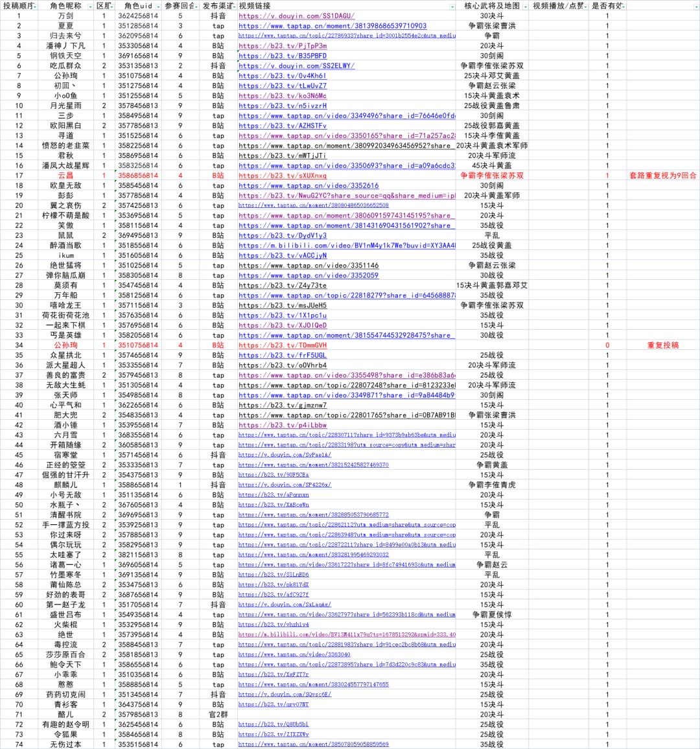Open the 视频链接 column filter dropdown
Image resolution: width=700 pixels, height=749 pixels.
(x=452, y=6)
